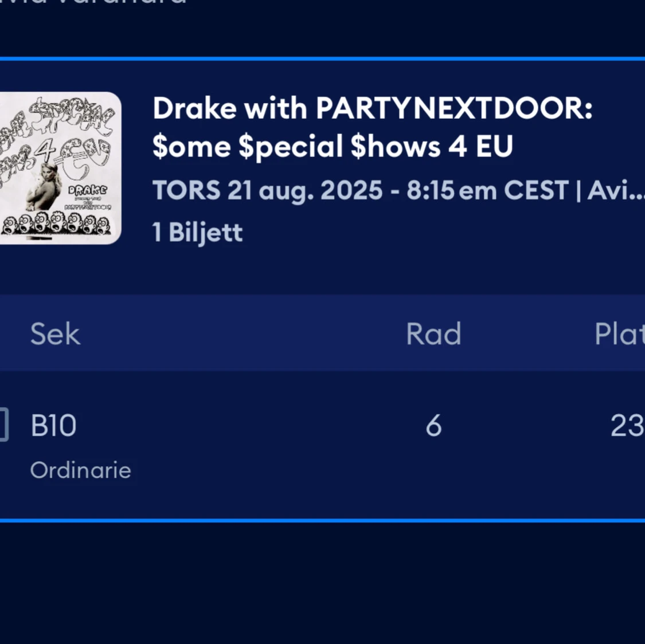Click the cartoon faces row on the poster
The width and height of the screenshot is (645, 644).
point(56,225)
